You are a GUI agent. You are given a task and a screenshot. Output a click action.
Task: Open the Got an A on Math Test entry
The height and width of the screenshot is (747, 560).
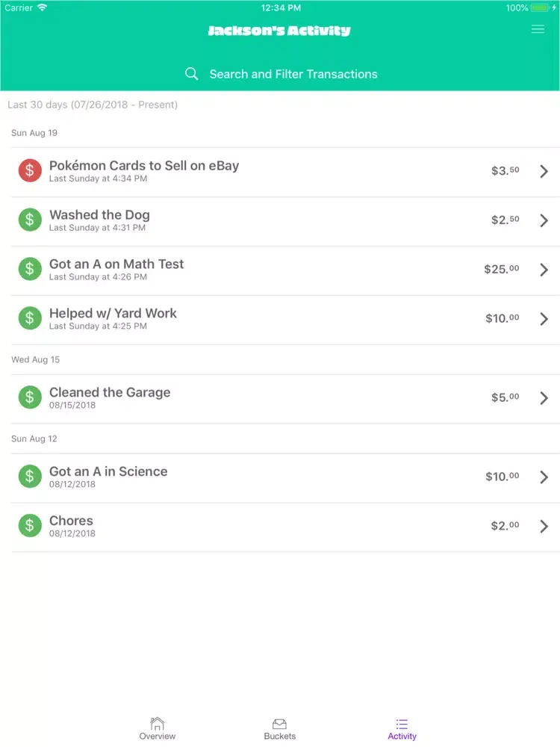(x=285, y=270)
